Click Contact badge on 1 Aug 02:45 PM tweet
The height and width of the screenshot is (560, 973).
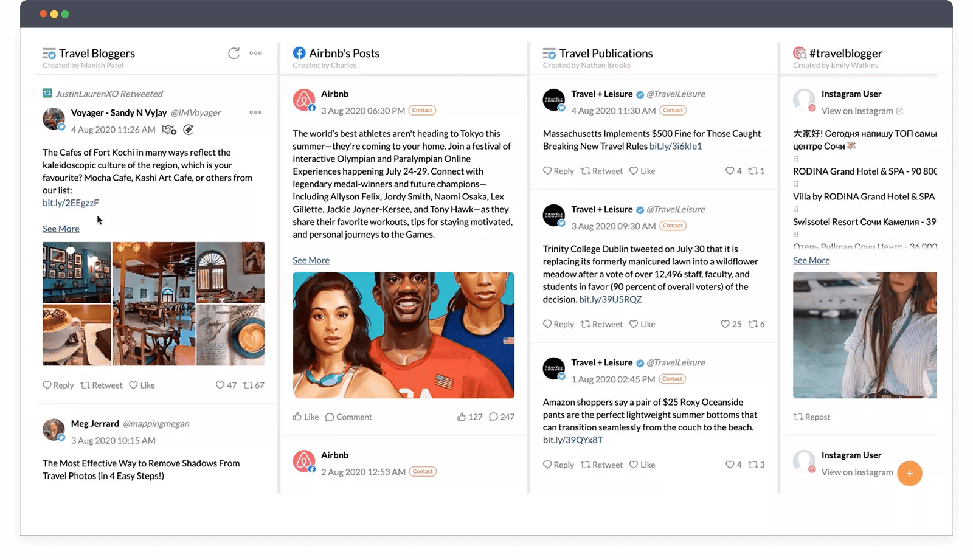point(672,379)
